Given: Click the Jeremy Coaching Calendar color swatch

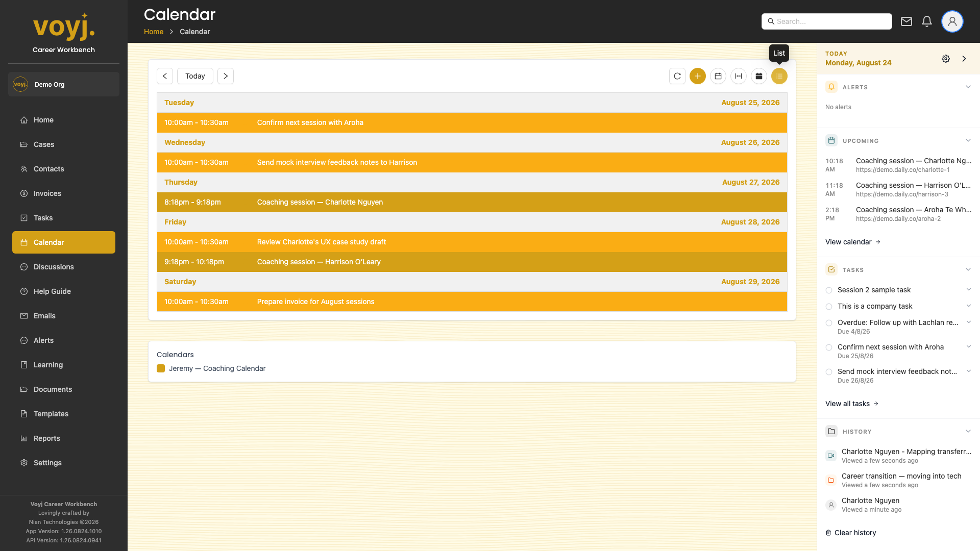Looking at the screenshot, I should coord(161,368).
